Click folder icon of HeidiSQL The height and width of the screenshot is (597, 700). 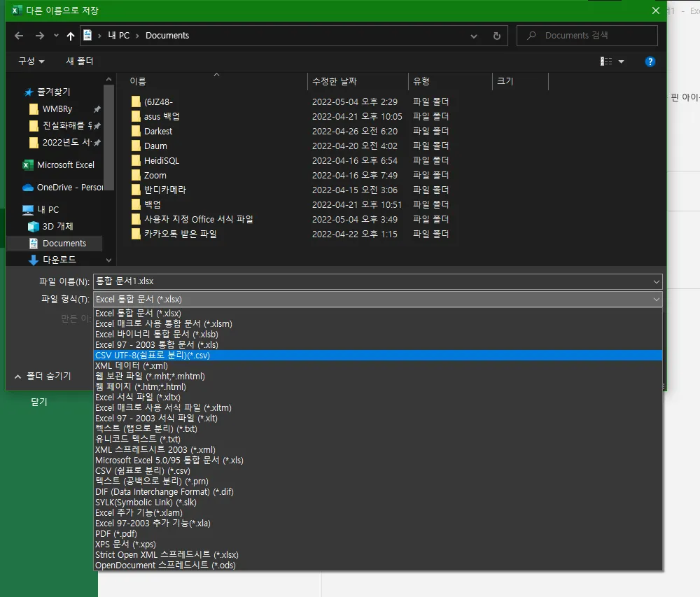coord(136,161)
